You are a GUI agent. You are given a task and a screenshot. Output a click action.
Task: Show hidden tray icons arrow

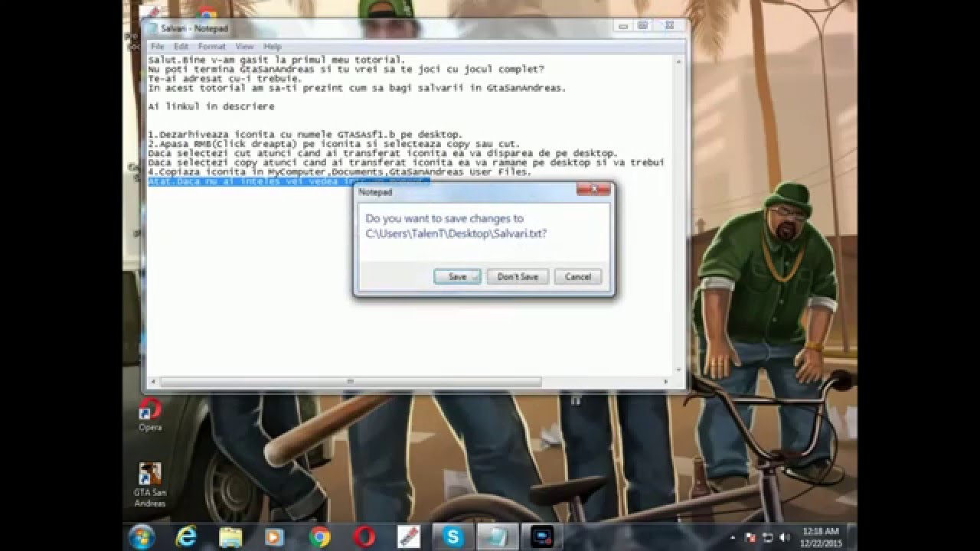[734, 537]
